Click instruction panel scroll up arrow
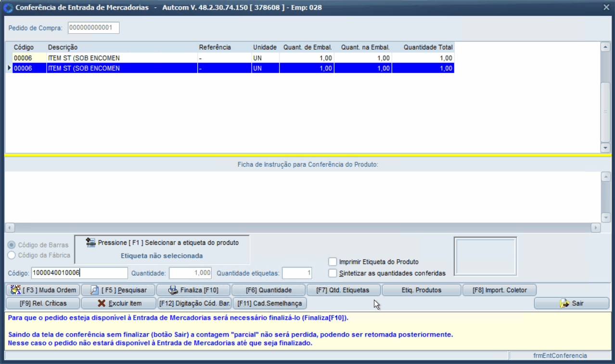Screen dimensions: 615x364 [x=605, y=176]
